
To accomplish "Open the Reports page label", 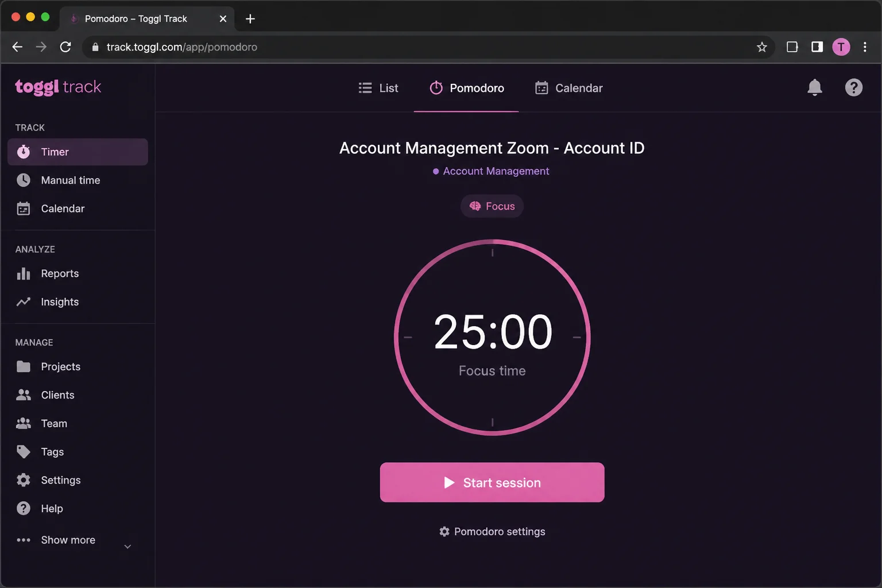I will pos(60,273).
